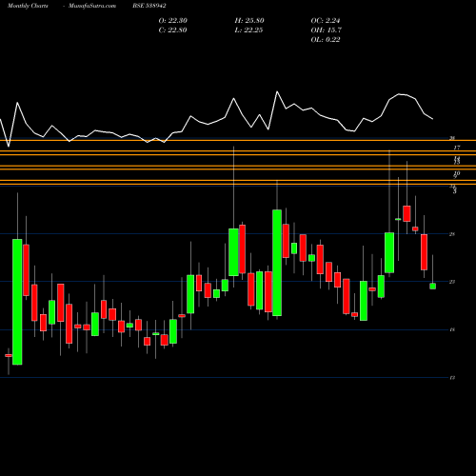Click the "OL: 0.22" reading
Image resolution: width=476 pixels, height=476 pixels.
point(326,40)
